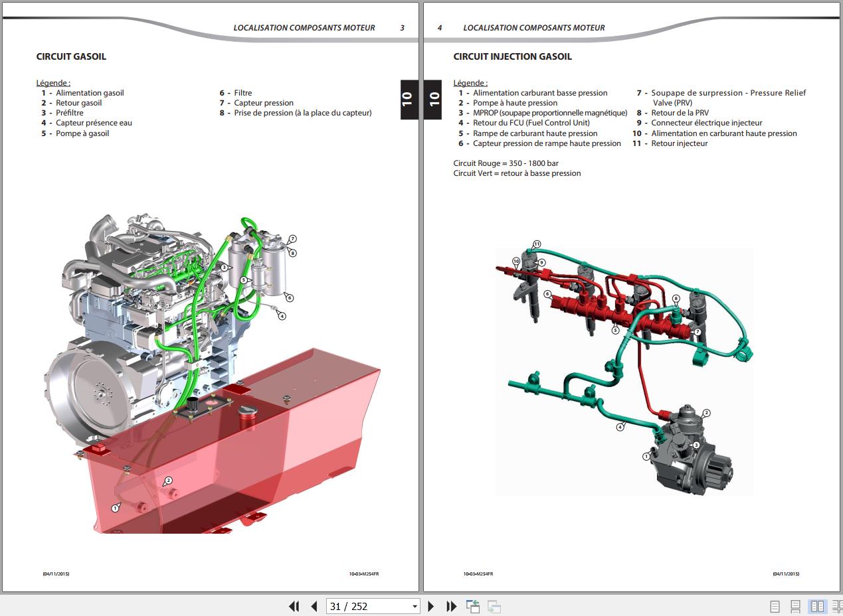Image resolution: width=843 pixels, height=616 pixels.
Task: Click callout 11 on injector return
Action: [537, 244]
